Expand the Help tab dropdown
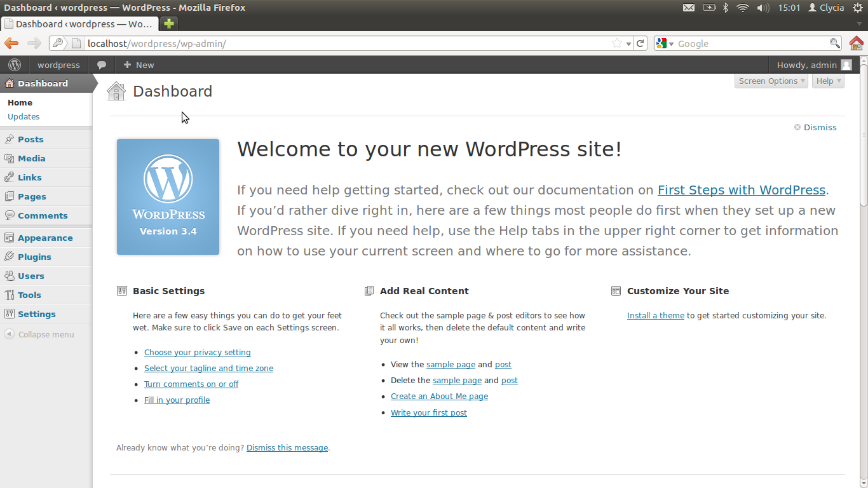 point(828,81)
